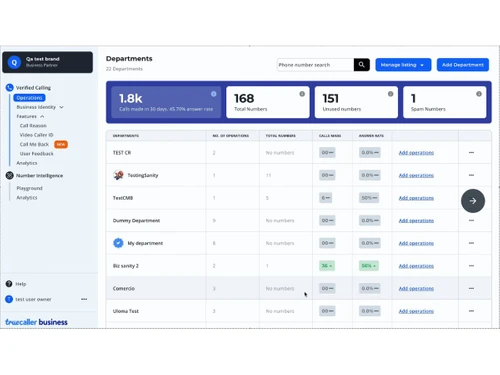Open row menu for My department
This screenshot has height=375, width=500.
[x=471, y=243]
